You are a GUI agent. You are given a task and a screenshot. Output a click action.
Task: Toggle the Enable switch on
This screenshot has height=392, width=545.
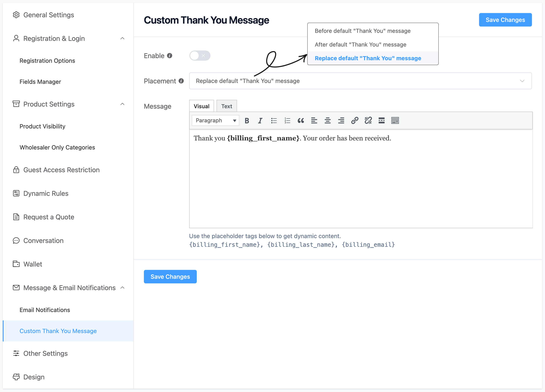[200, 56]
